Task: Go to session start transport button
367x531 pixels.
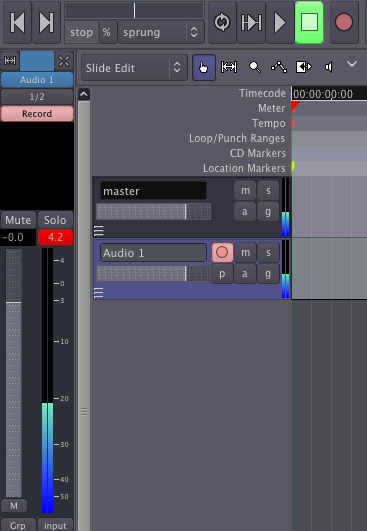Action: pos(17,22)
